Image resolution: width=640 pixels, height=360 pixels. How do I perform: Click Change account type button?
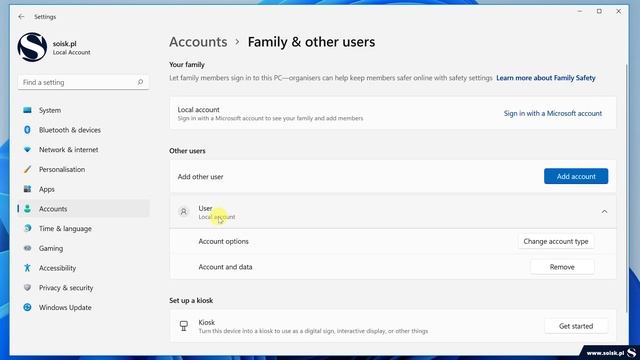coord(556,241)
